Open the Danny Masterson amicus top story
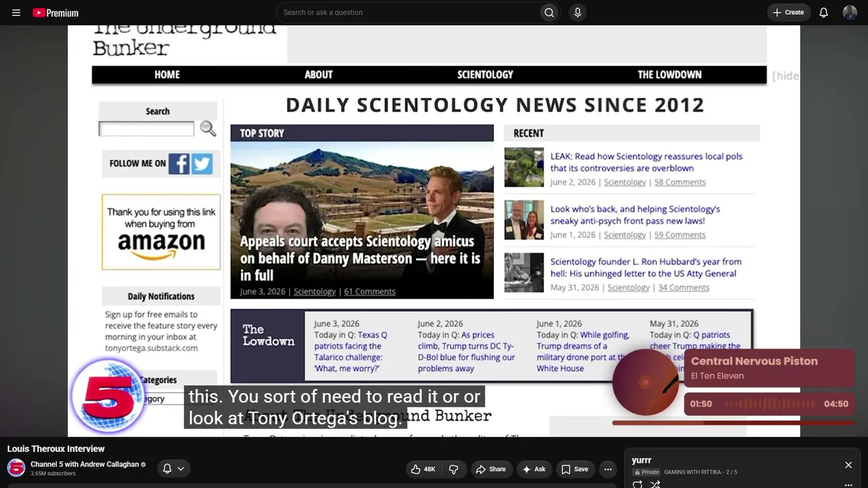Image resolution: width=868 pixels, height=488 pixels. click(360, 258)
